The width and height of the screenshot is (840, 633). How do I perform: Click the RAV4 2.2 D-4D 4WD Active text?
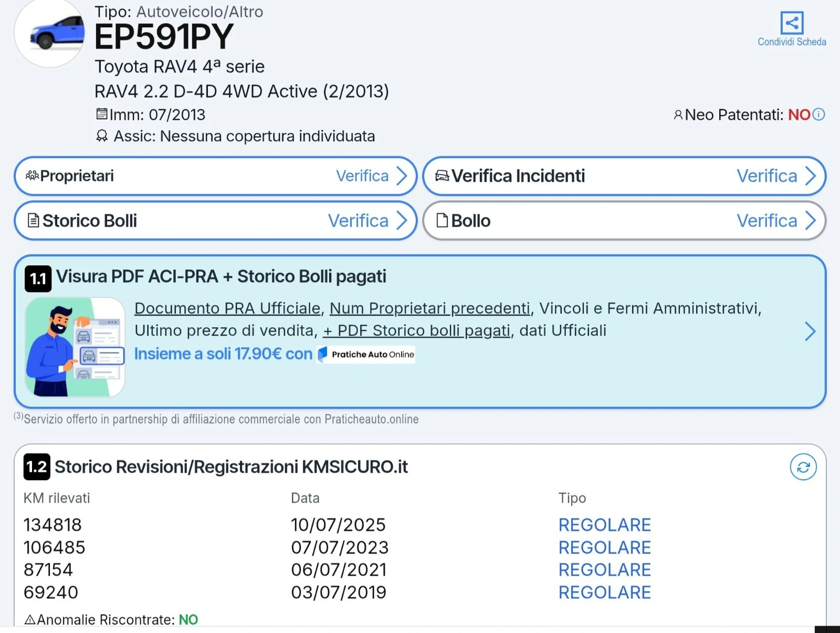[x=241, y=91]
